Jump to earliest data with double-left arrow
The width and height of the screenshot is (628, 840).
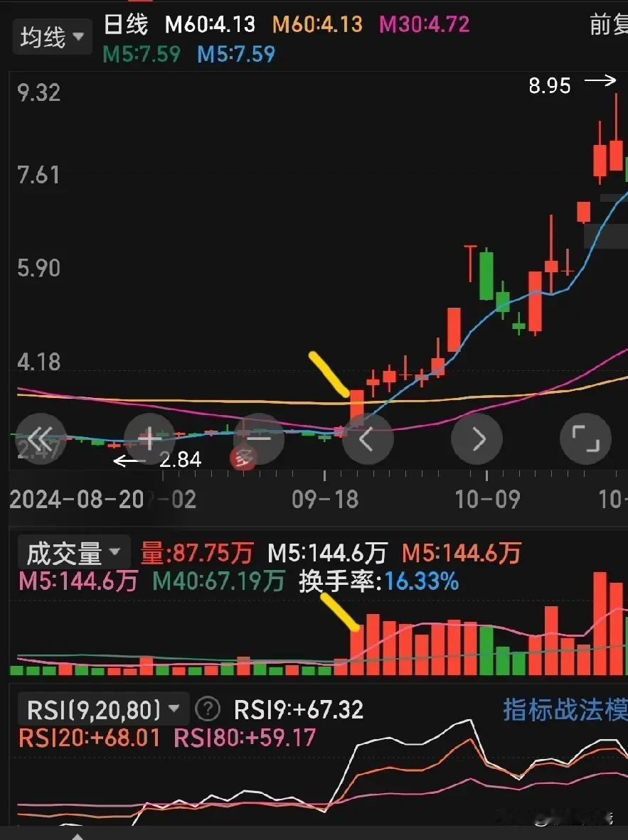(x=41, y=439)
